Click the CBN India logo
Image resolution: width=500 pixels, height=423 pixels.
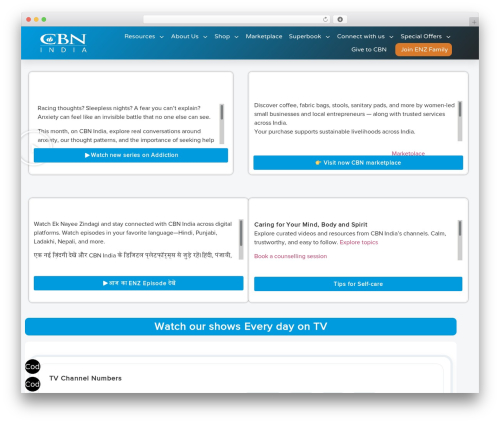point(63,43)
